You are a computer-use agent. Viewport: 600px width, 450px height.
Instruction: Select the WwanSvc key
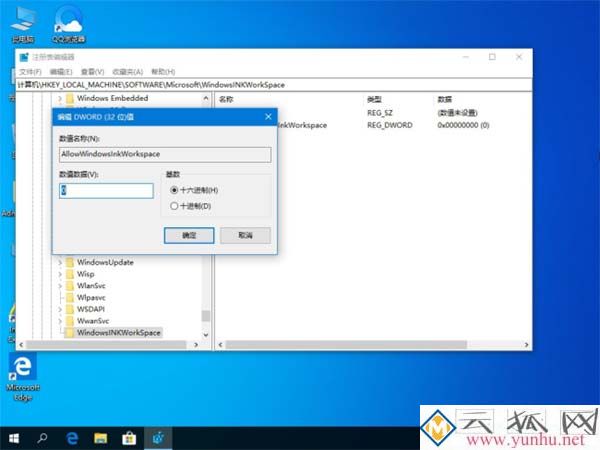pos(93,321)
